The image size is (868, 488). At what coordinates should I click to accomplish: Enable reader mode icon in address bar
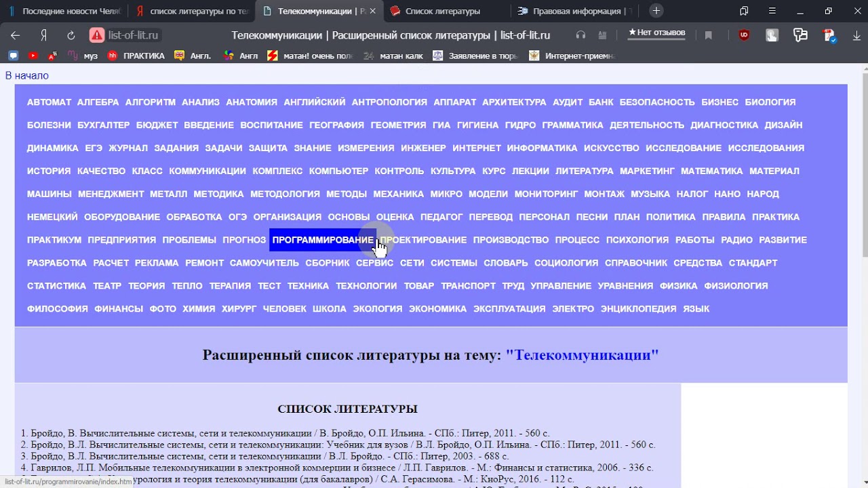click(602, 35)
